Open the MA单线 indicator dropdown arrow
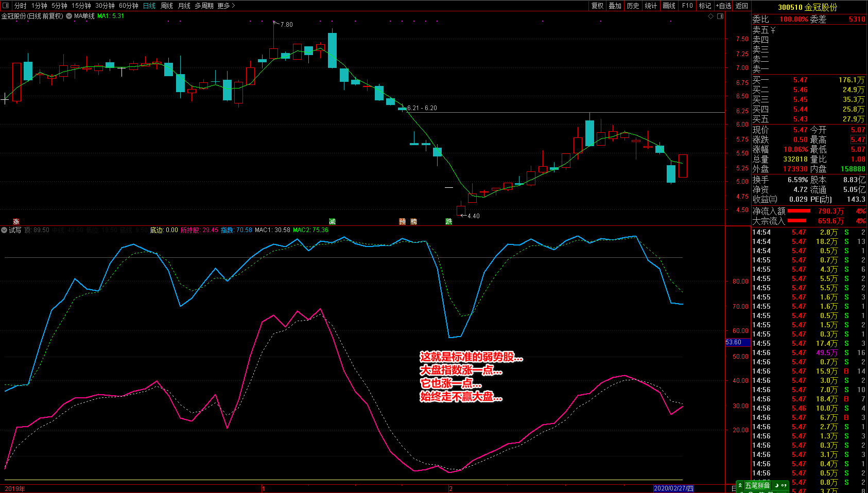868x493 pixels. [x=69, y=16]
